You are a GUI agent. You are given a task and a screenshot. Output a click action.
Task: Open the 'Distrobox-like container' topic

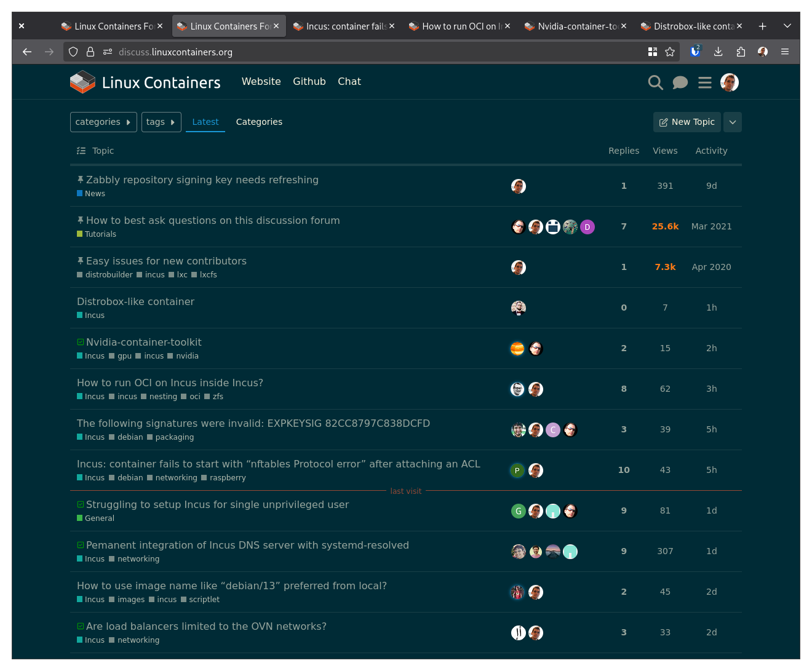(x=135, y=302)
